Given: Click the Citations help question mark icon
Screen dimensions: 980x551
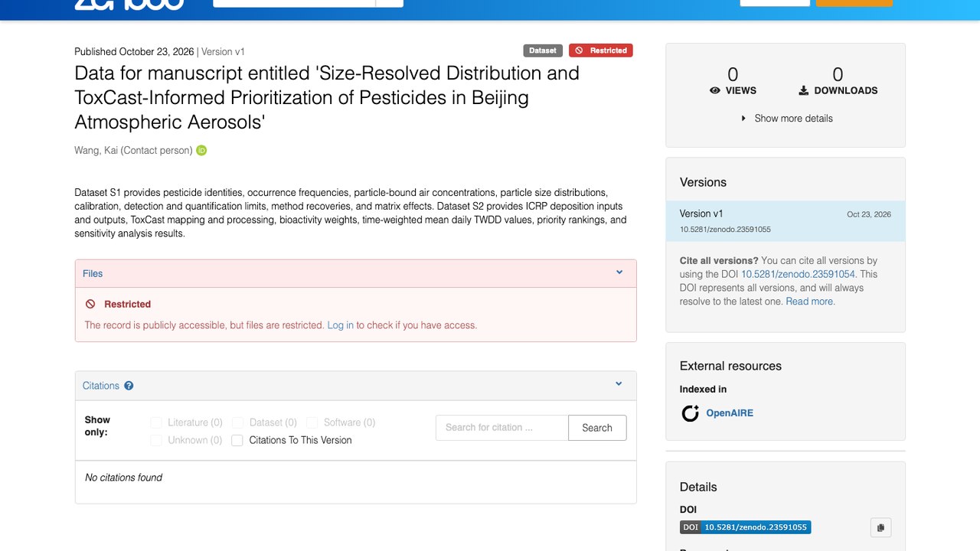Looking at the screenshot, I should pyautogui.click(x=129, y=386).
